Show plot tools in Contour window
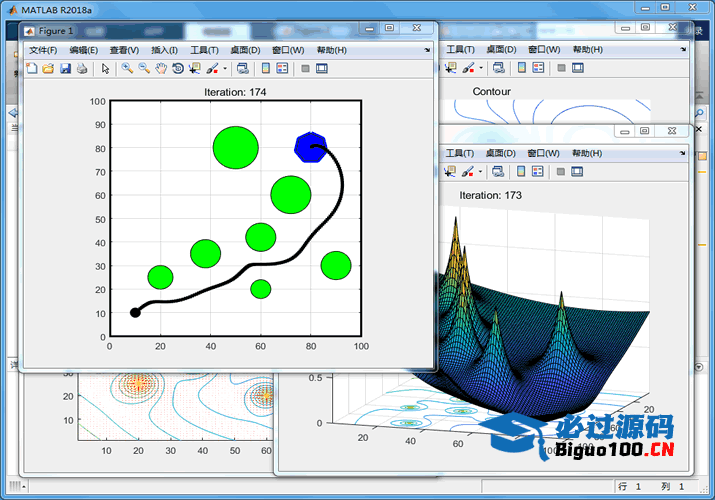This screenshot has width=715, height=500. [578, 68]
